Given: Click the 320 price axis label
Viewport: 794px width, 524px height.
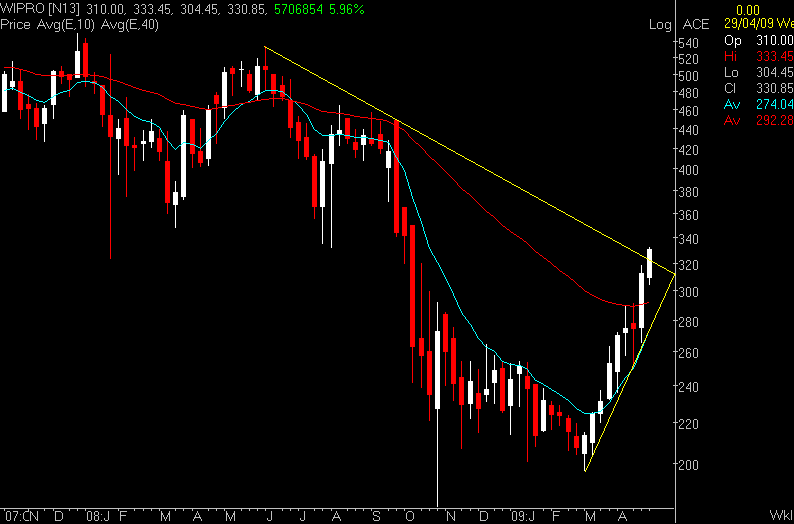Looking at the screenshot, I should tap(689, 265).
